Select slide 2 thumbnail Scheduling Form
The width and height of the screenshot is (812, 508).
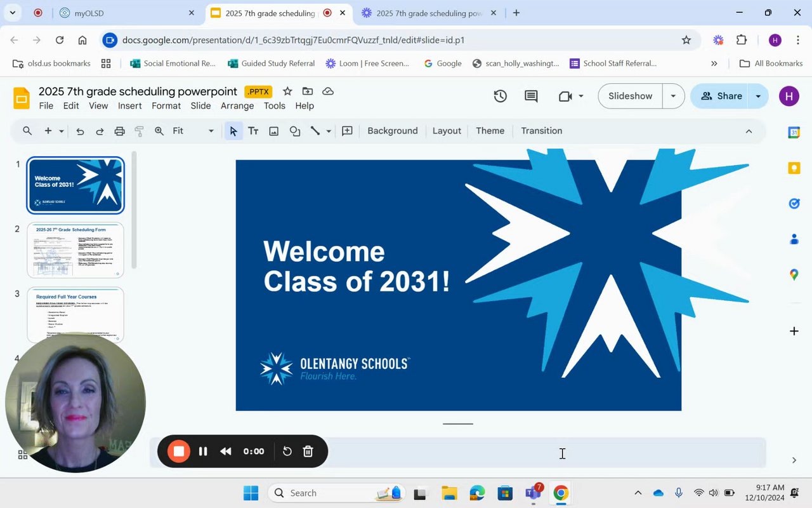(75, 250)
